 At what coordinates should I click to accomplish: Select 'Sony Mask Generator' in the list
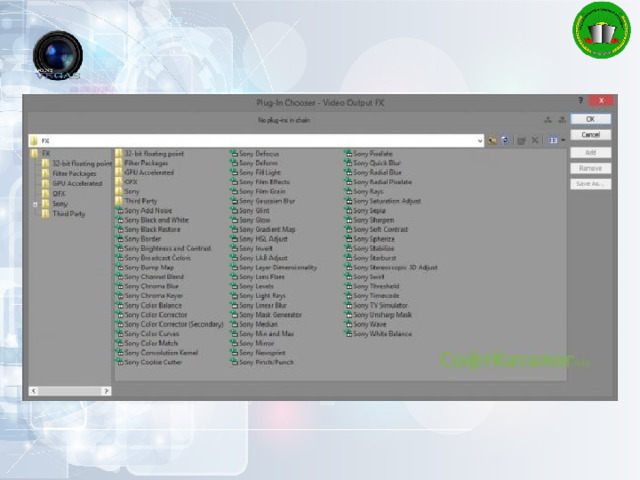click(x=271, y=315)
